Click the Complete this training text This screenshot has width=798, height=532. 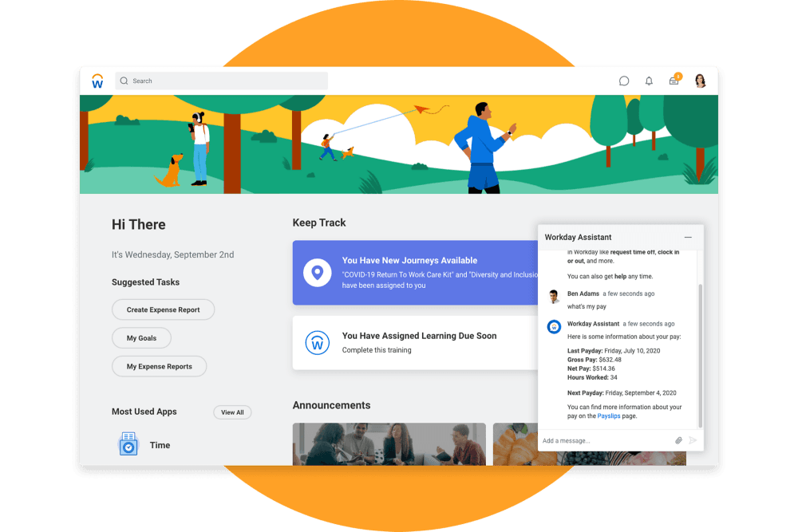coord(377,350)
